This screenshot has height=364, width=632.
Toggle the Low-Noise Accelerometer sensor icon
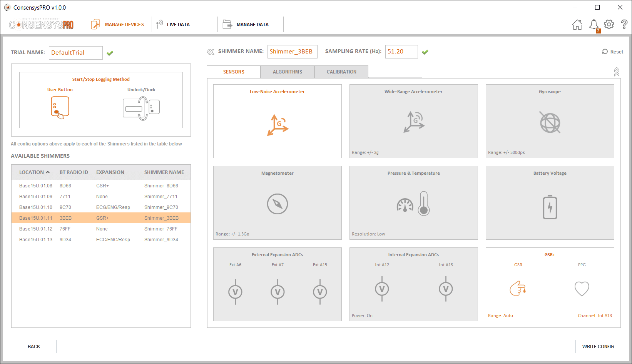point(278,125)
